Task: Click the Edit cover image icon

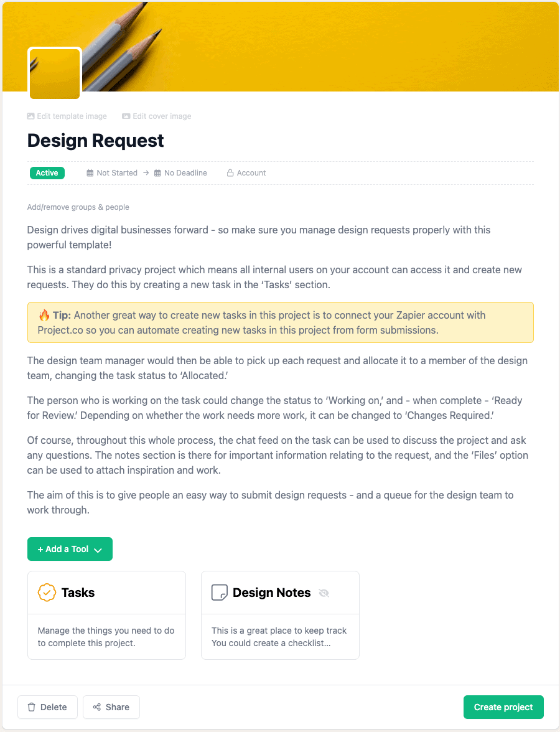Action: 125,116
